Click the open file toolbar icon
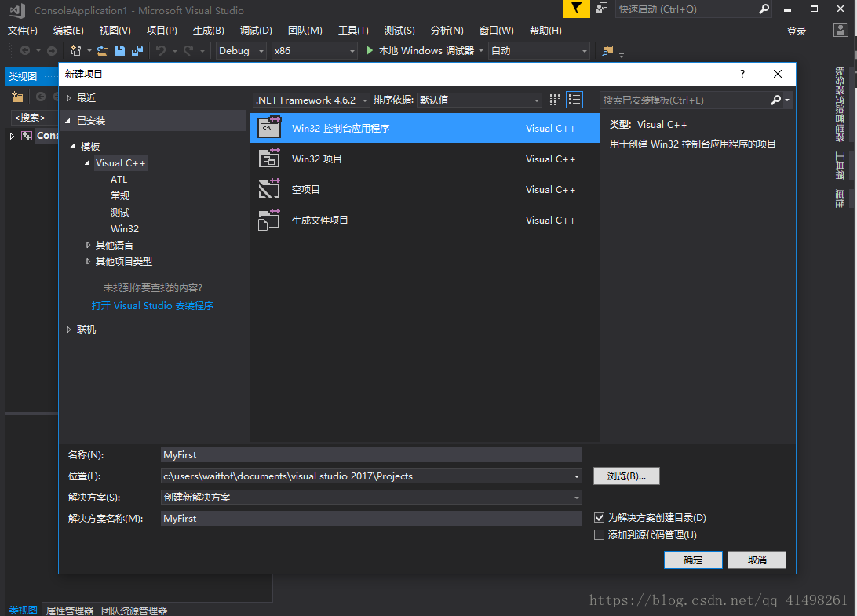Viewport: 857px width, 616px height. click(102, 51)
